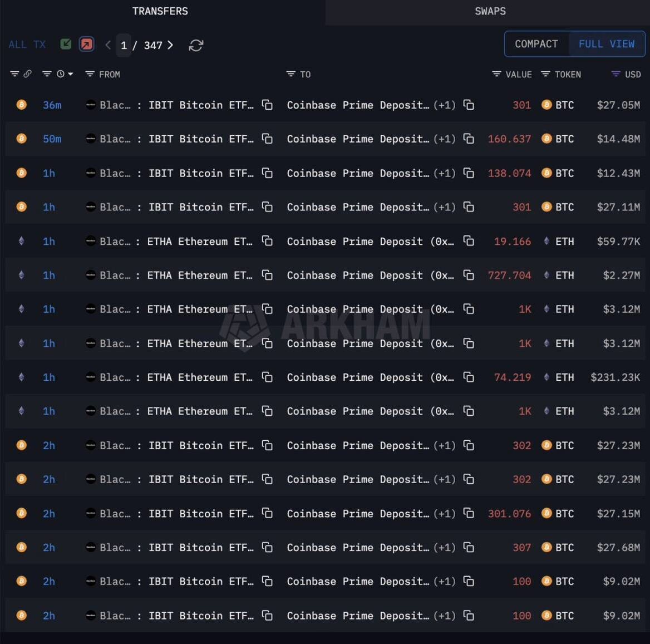Image resolution: width=650 pixels, height=644 pixels.
Task: Go to next page of 347
Action: tap(170, 45)
